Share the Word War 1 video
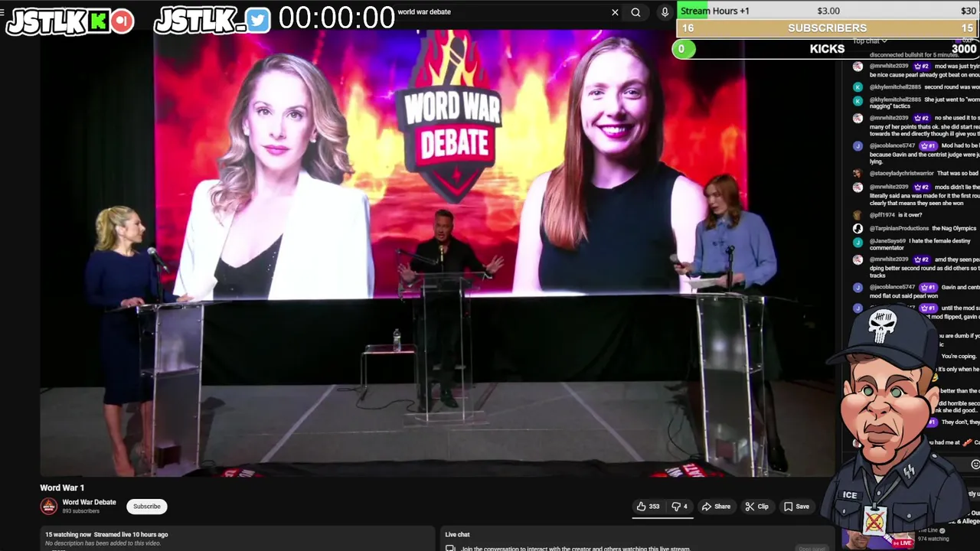Image resolution: width=980 pixels, height=551 pixels. click(x=717, y=507)
